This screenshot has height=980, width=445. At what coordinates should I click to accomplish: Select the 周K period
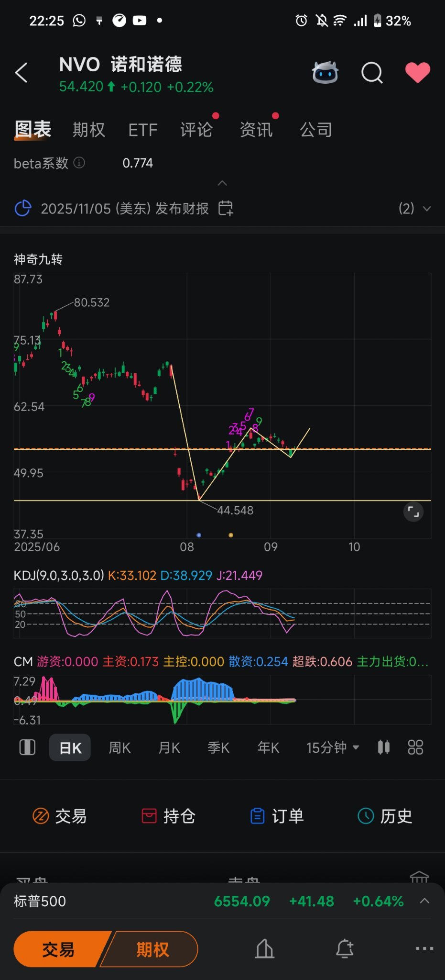119,747
